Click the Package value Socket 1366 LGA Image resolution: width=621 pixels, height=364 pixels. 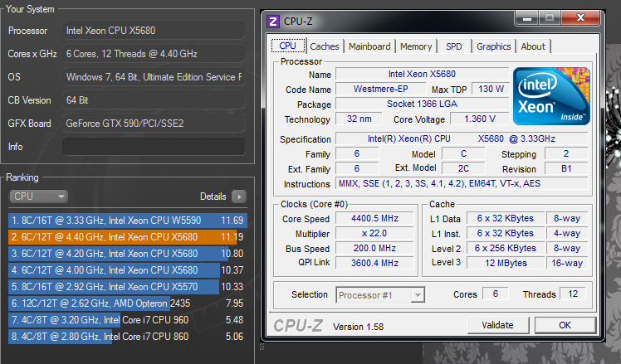point(423,104)
